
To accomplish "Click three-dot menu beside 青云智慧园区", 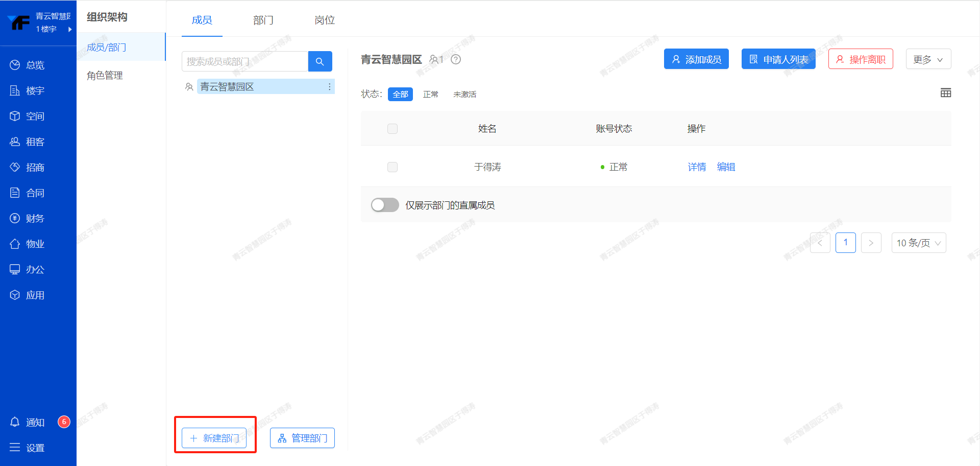I will coord(329,87).
